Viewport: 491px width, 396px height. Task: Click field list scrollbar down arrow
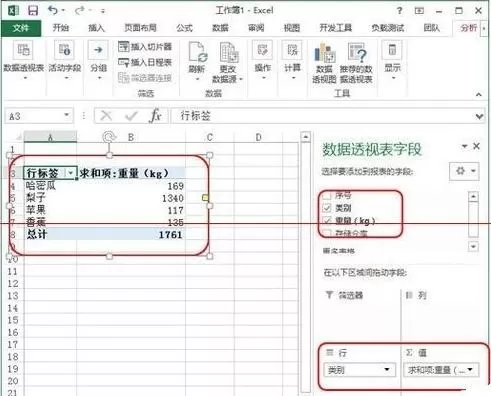pyautogui.click(x=473, y=247)
